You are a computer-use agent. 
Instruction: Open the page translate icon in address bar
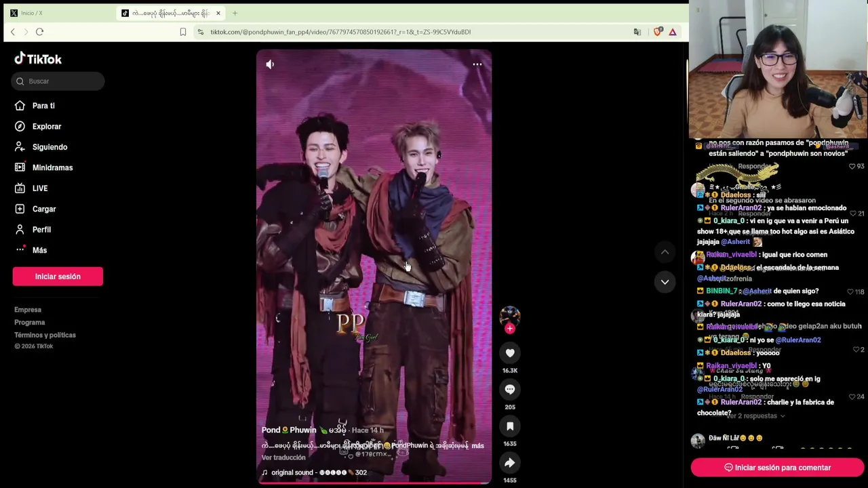point(637,32)
